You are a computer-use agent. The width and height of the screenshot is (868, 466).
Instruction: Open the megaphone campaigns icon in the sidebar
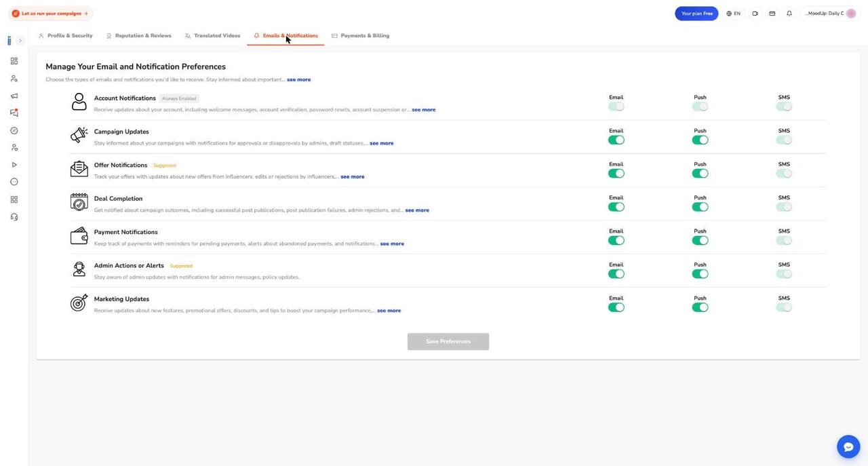point(14,96)
